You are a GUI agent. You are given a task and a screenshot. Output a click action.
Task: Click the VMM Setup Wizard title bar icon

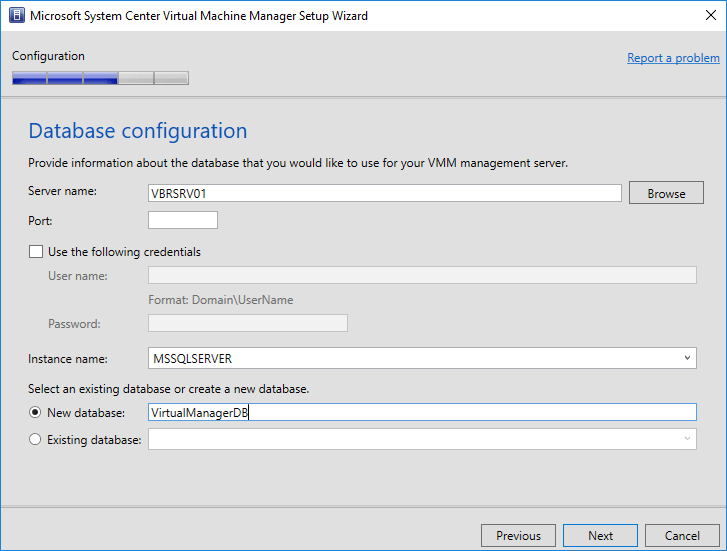coord(16,16)
